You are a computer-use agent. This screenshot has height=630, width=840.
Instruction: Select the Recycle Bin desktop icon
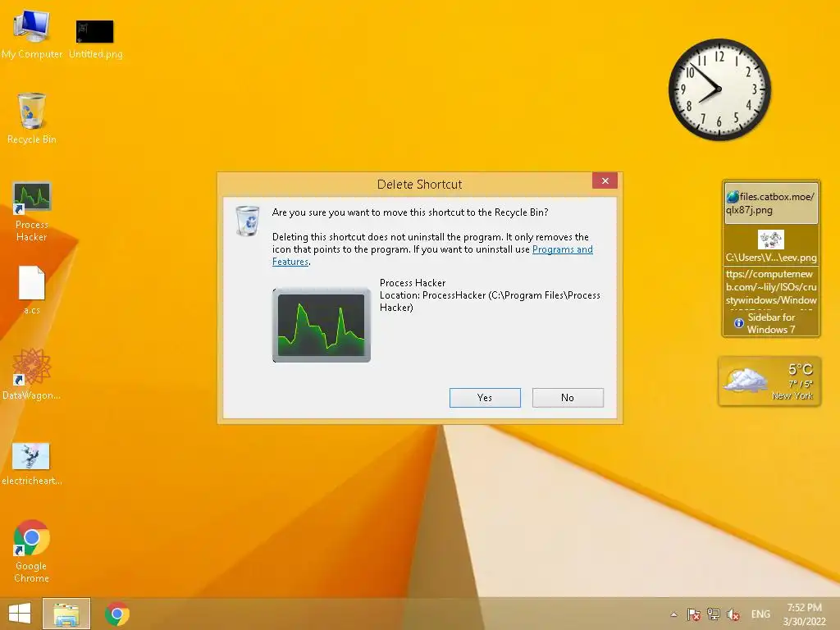point(32,118)
